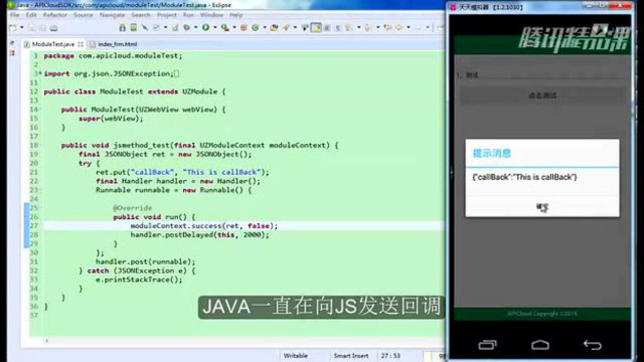Tap the 点击测试 button in the emulator
The width and height of the screenshot is (644, 362).
click(542, 95)
